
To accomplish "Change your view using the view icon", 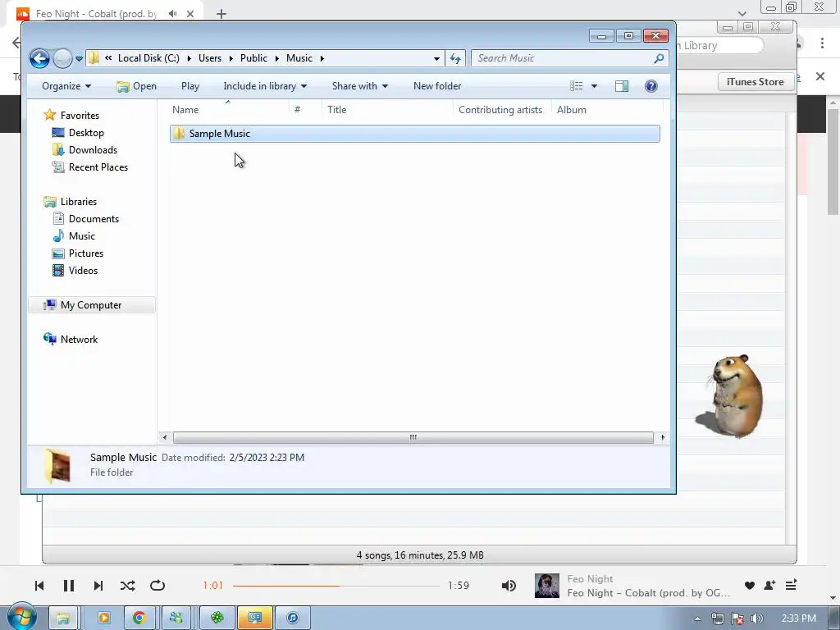I will coord(577,86).
